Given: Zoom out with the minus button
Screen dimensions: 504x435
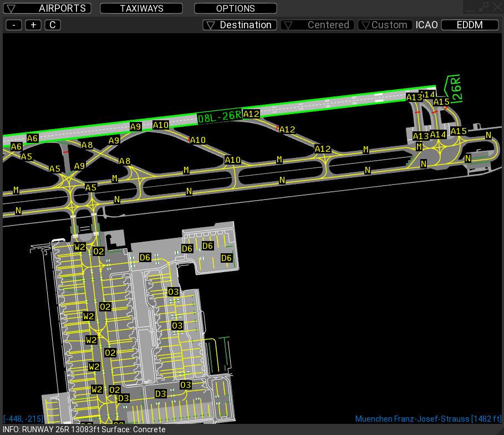Looking at the screenshot, I should 14,25.
